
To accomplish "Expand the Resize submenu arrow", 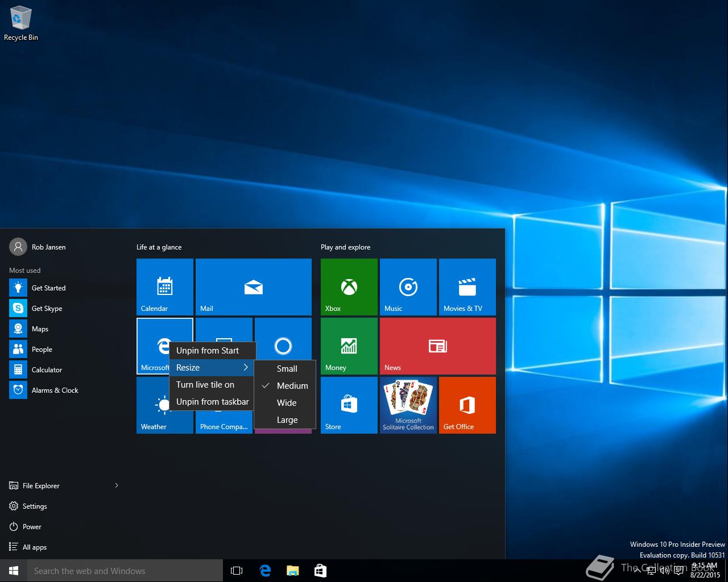I will point(246,368).
